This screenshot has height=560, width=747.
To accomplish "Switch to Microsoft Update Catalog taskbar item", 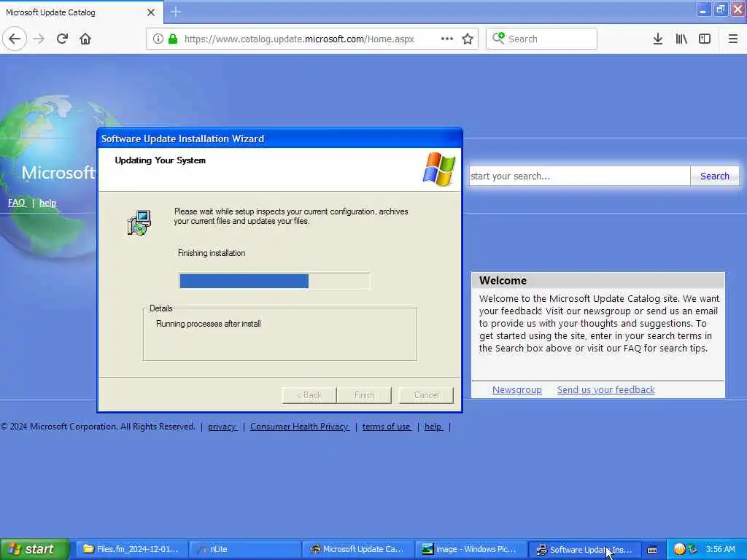I will click(357, 549).
